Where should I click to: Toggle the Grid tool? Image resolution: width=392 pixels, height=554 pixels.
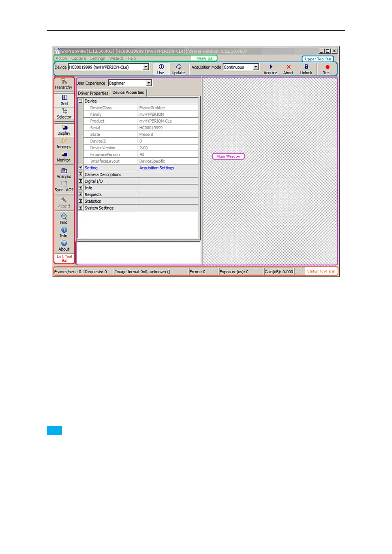64,100
